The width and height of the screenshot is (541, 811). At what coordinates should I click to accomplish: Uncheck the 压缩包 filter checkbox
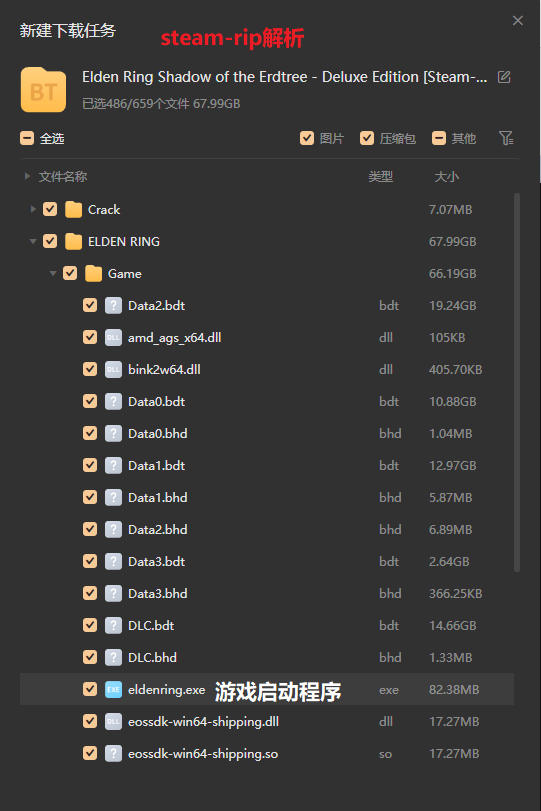tap(367, 138)
